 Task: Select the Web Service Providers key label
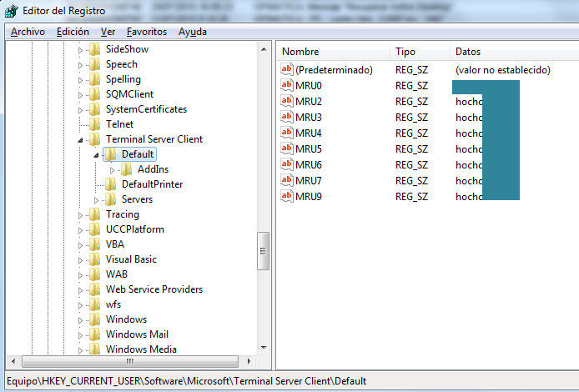pos(154,289)
